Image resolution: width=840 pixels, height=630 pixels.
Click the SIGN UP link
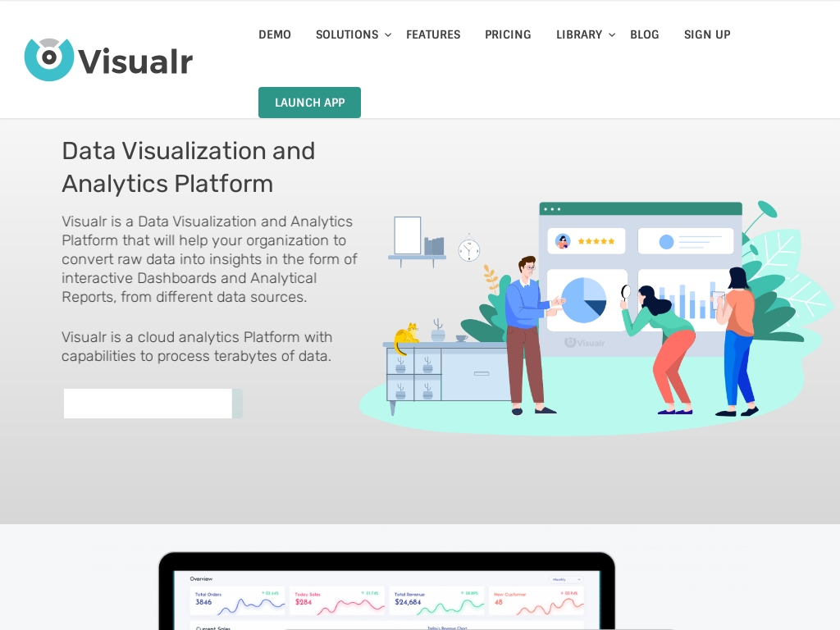click(707, 34)
